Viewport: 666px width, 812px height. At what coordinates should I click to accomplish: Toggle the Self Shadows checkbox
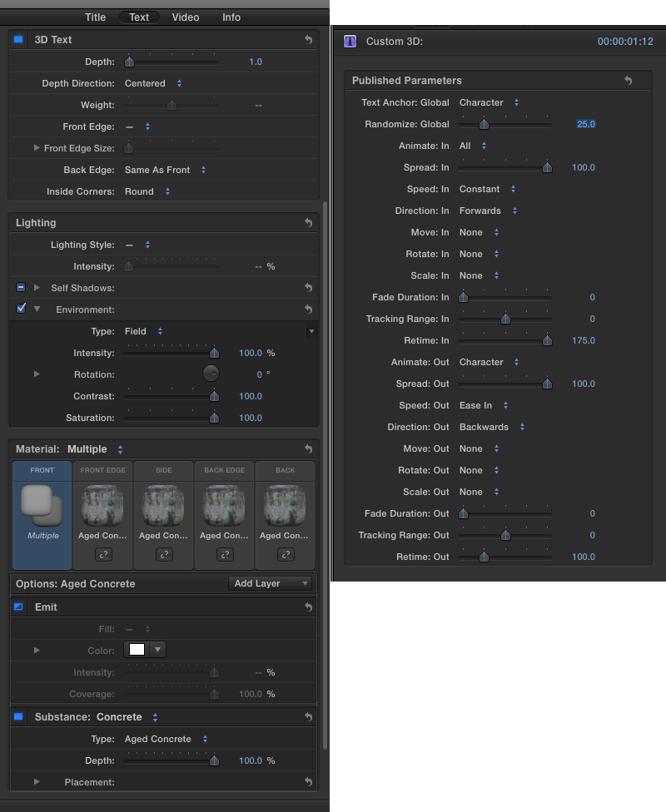pyautogui.click(x=21, y=287)
